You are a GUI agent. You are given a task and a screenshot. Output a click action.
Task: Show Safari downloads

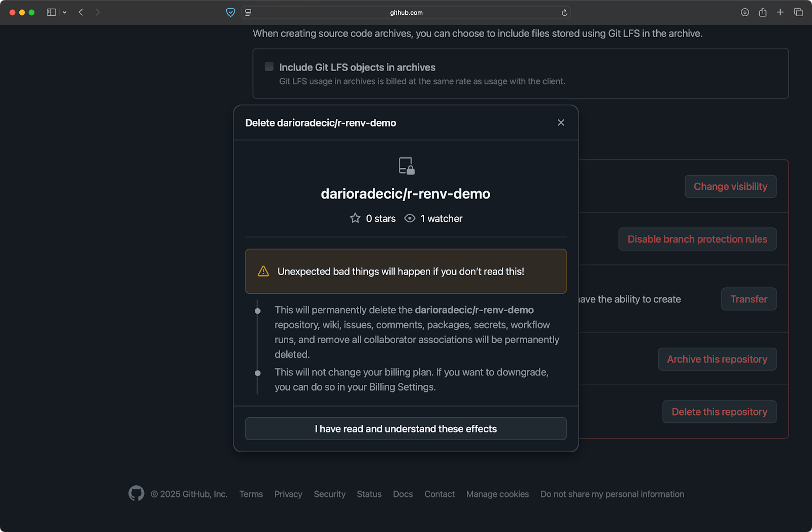pyautogui.click(x=745, y=12)
